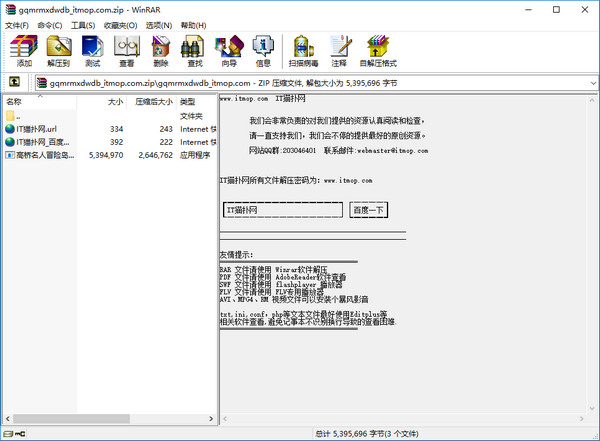Sort by Packed Size (压缩后大小) column
The width and height of the screenshot is (600, 441).
(151, 102)
